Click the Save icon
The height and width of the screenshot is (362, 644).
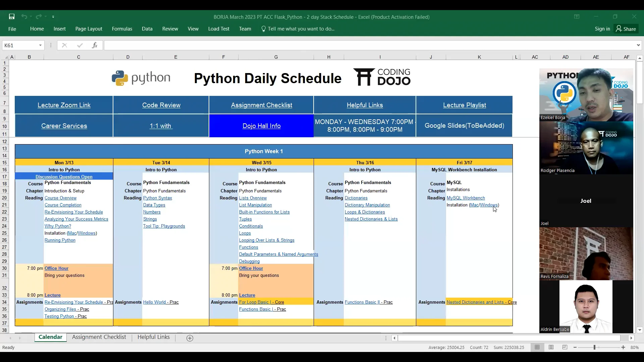pos(11,16)
